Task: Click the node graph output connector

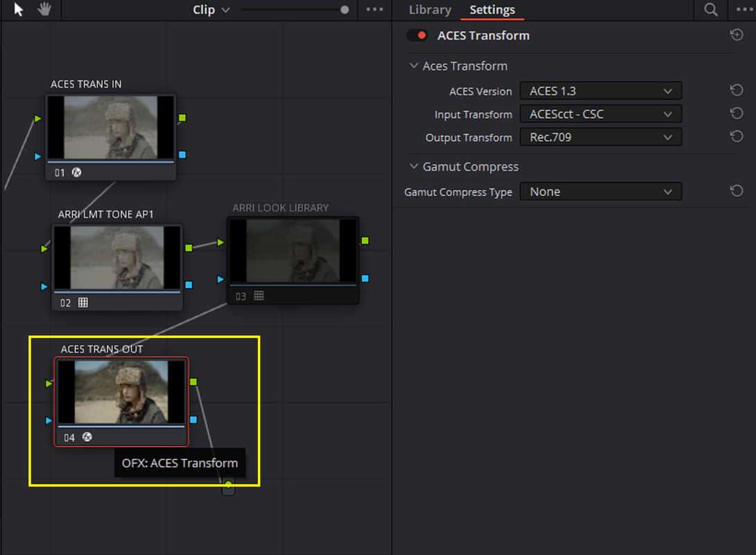Action: (x=228, y=485)
